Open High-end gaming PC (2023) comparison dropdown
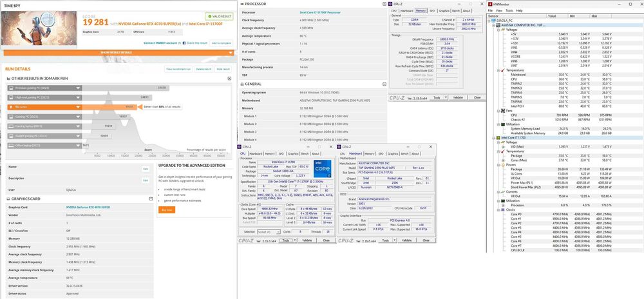 pyautogui.click(x=78, y=97)
